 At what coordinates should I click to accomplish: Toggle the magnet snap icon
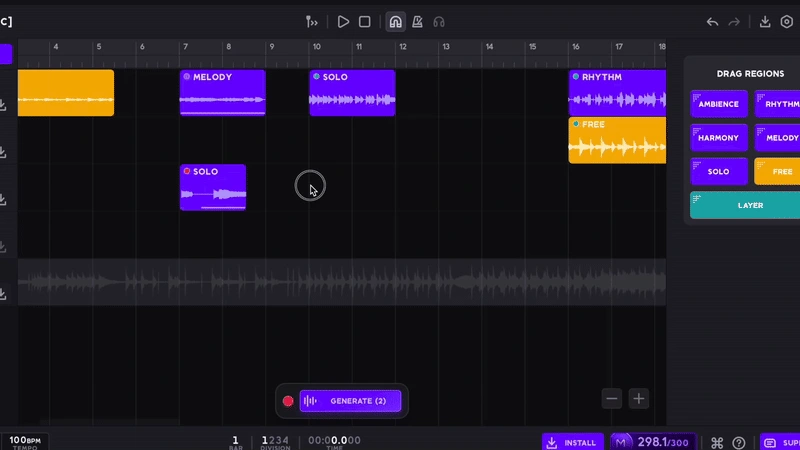(395, 21)
